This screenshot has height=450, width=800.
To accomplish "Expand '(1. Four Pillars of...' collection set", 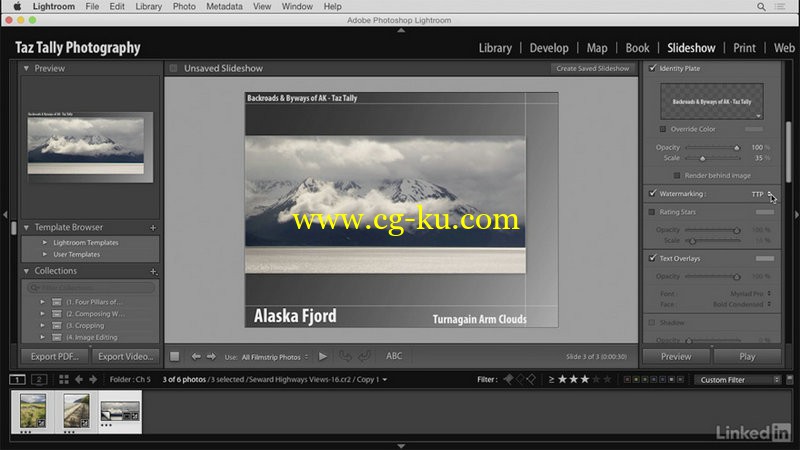I will (x=42, y=302).
